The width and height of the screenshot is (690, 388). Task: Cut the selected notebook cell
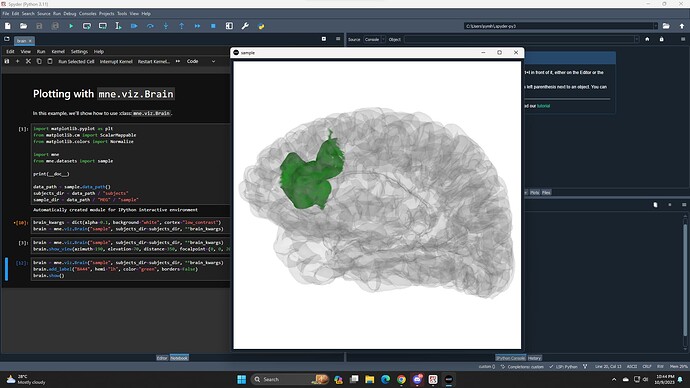point(28,62)
